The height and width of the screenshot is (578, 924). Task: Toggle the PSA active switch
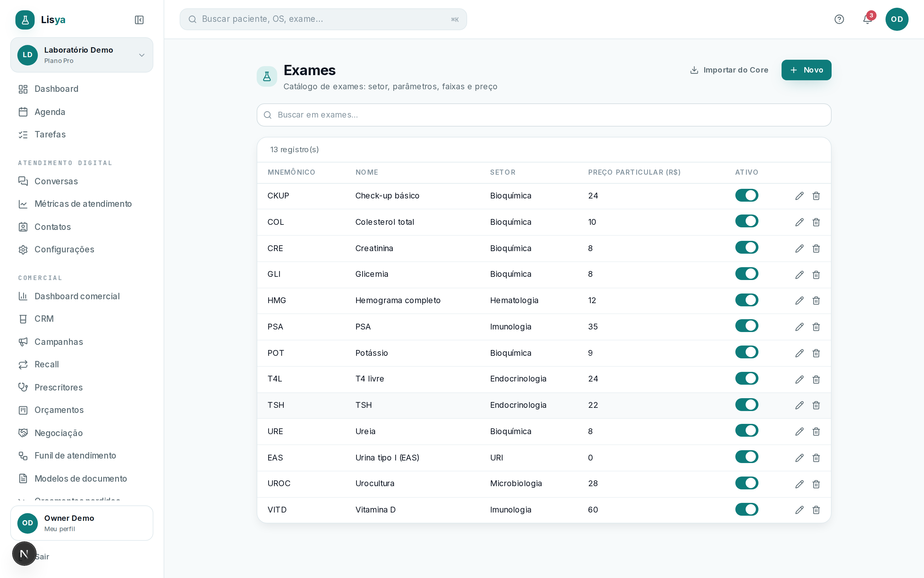pos(747,326)
